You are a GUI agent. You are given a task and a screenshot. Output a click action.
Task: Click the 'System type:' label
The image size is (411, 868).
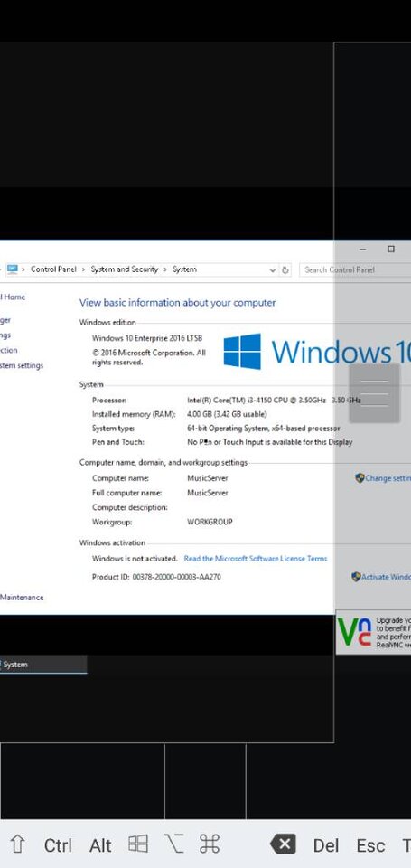114,429
